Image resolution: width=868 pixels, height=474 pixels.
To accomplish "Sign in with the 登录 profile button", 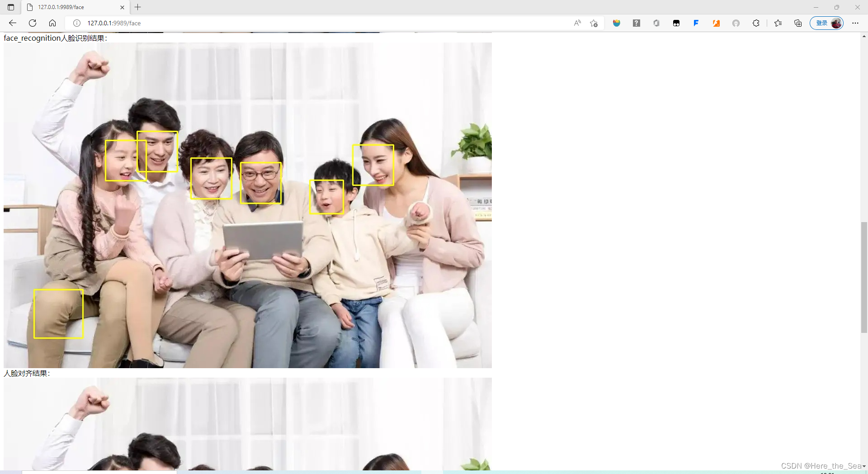I will click(x=826, y=23).
